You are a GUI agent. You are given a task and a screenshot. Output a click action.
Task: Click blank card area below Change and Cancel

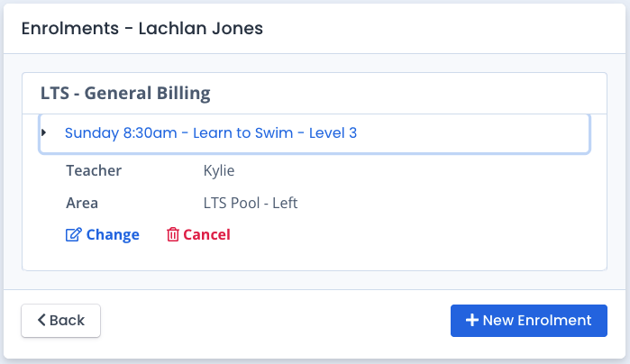pos(315,257)
